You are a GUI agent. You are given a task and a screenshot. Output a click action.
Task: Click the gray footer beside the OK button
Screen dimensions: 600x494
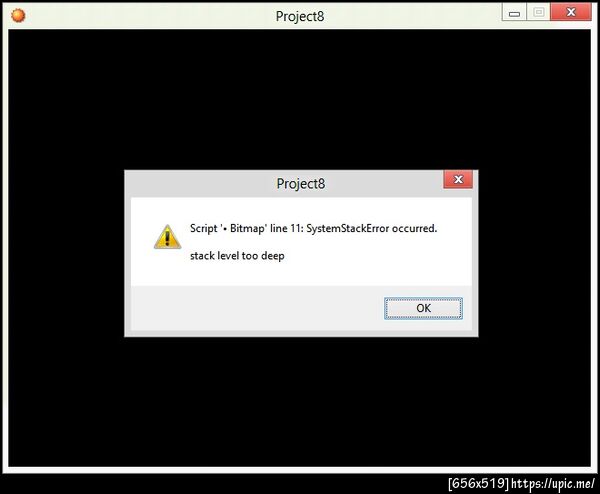pos(256,308)
